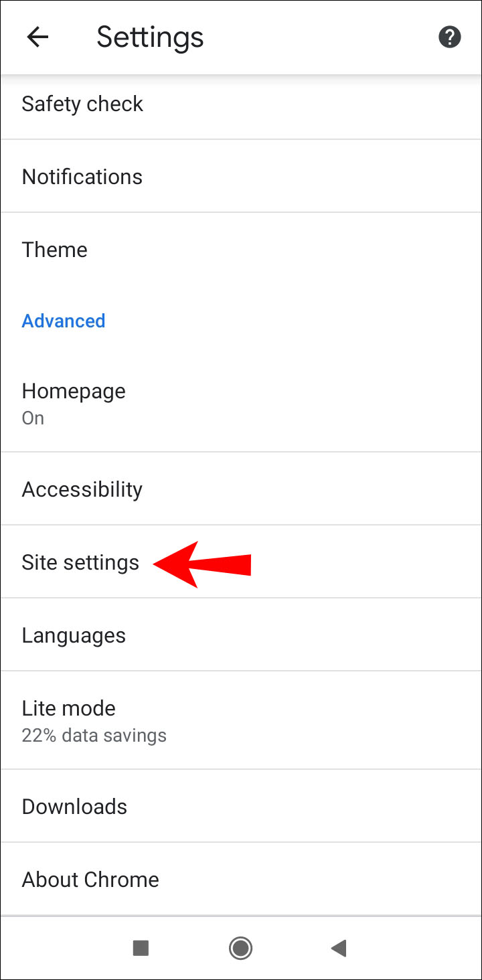This screenshot has width=482, height=980.
Task: Select the Advanced section header
Action: pyautogui.click(x=64, y=321)
